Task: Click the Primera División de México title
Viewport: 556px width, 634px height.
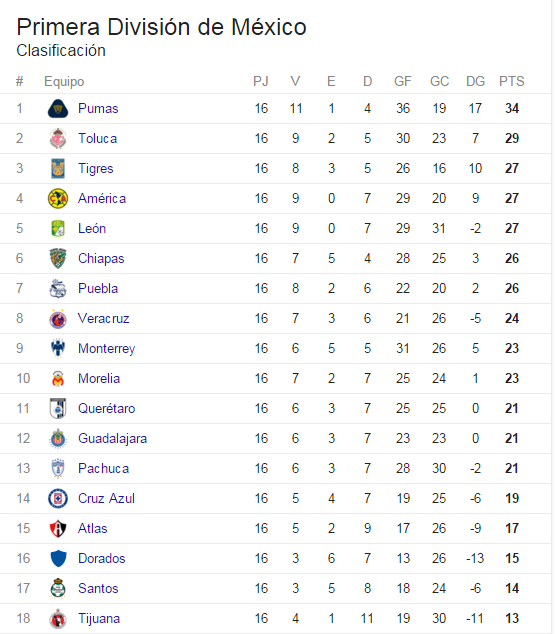Action: tap(161, 27)
